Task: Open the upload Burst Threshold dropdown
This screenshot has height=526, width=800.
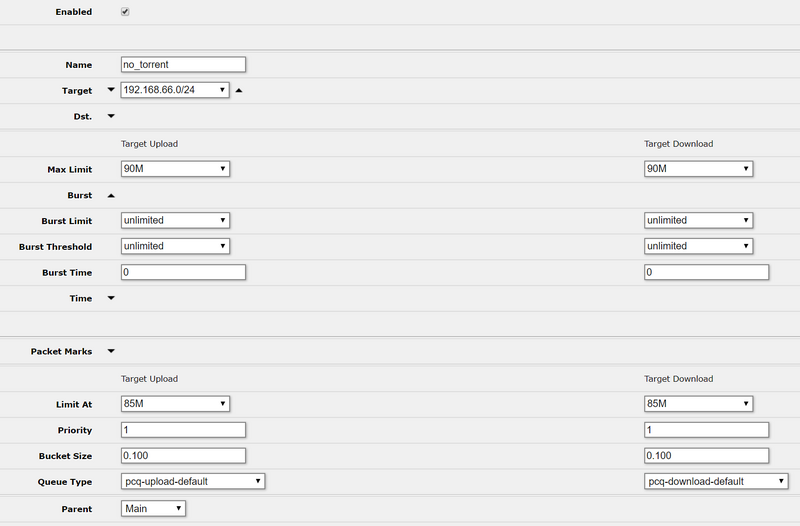Action: pyautogui.click(x=175, y=246)
